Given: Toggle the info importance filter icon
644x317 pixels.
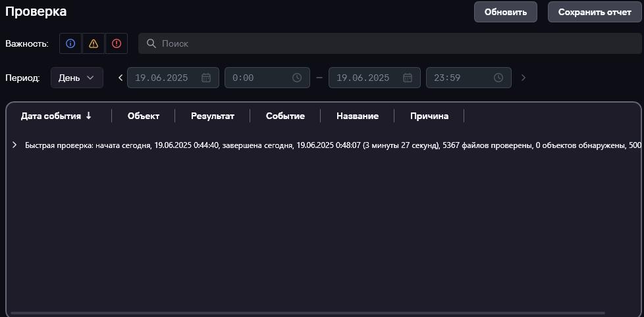Looking at the screenshot, I should click(70, 43).
